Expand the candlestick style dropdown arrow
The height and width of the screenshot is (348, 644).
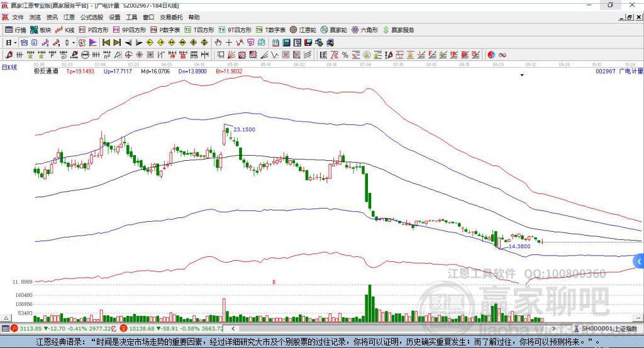[x=73, y=43]
